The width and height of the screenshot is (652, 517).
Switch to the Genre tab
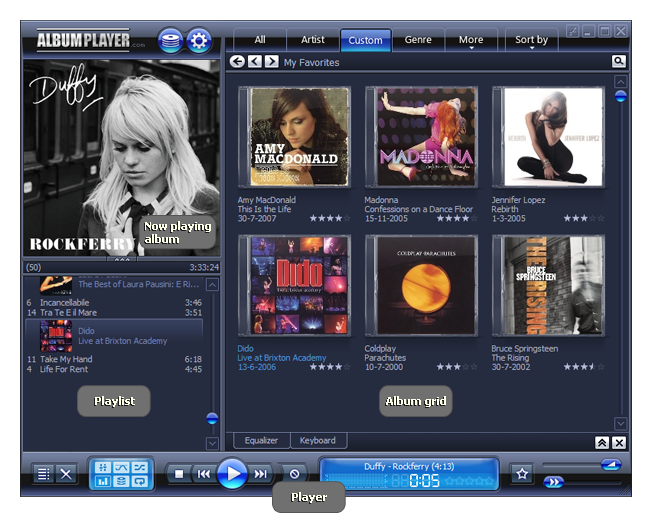click(418, 40)
